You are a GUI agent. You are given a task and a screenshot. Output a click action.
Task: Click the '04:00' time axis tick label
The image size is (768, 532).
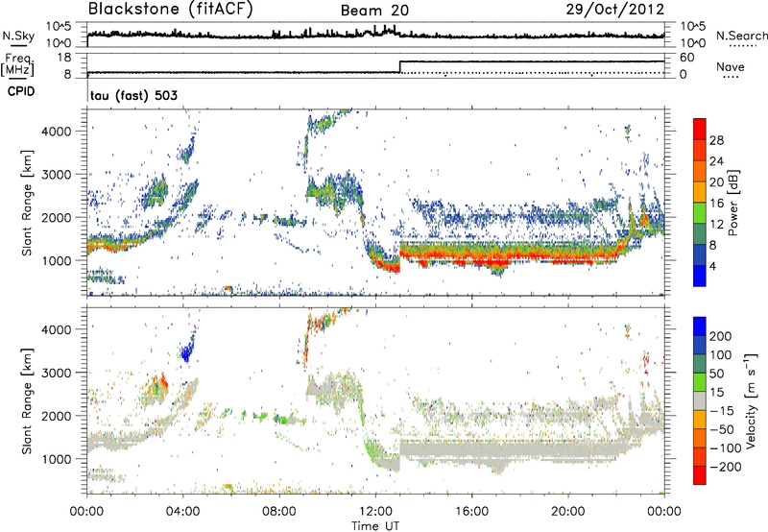[183, 512]
